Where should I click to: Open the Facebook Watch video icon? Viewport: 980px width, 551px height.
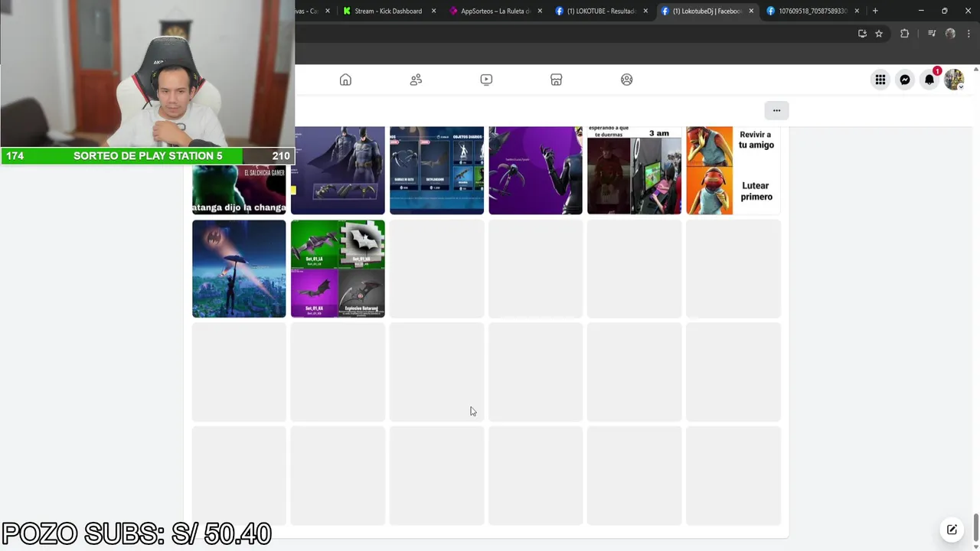point(486,80)
